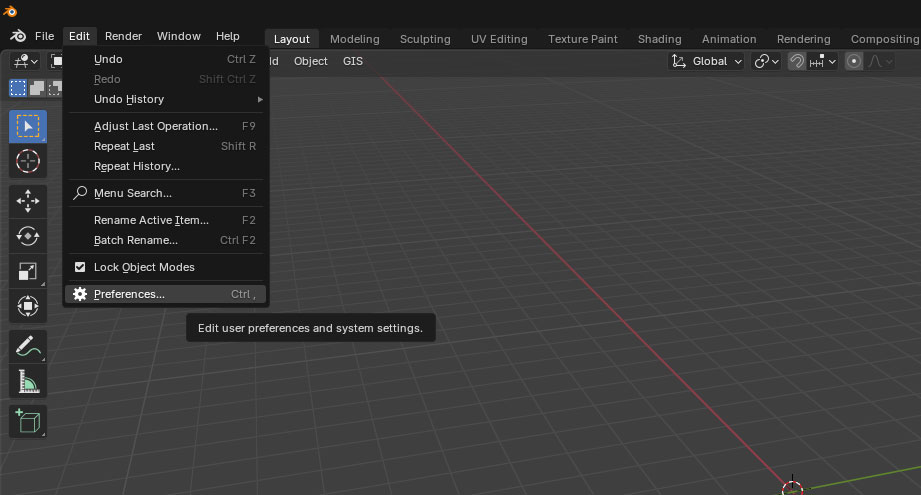Choose Batch Rename

[x=166, y=240]
